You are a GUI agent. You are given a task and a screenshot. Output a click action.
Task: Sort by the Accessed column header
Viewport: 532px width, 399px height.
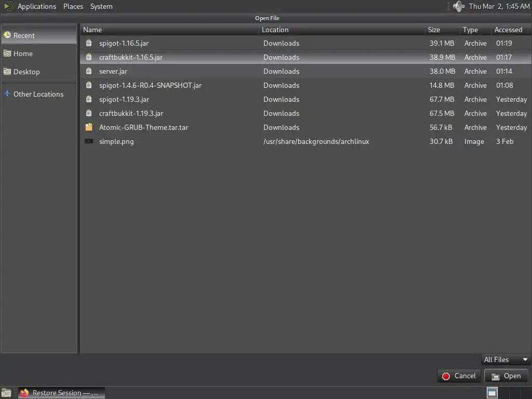[x=511, y=30]
